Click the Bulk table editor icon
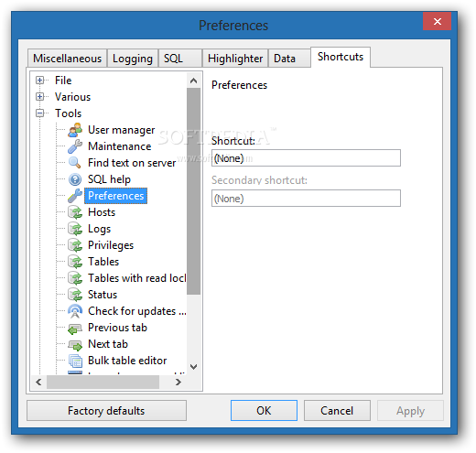 tap(75, 361)
